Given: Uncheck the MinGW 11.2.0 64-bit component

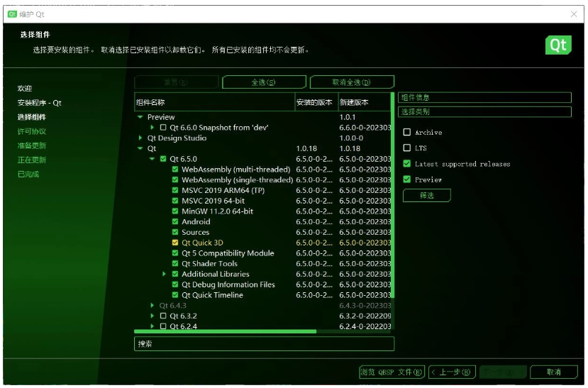Looking at the screenshot, I should pos(175,211).
